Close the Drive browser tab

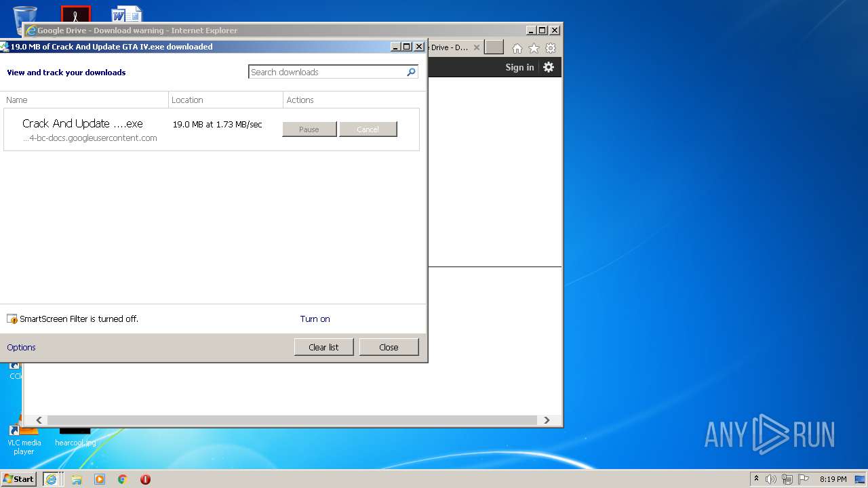click(477, 47)
